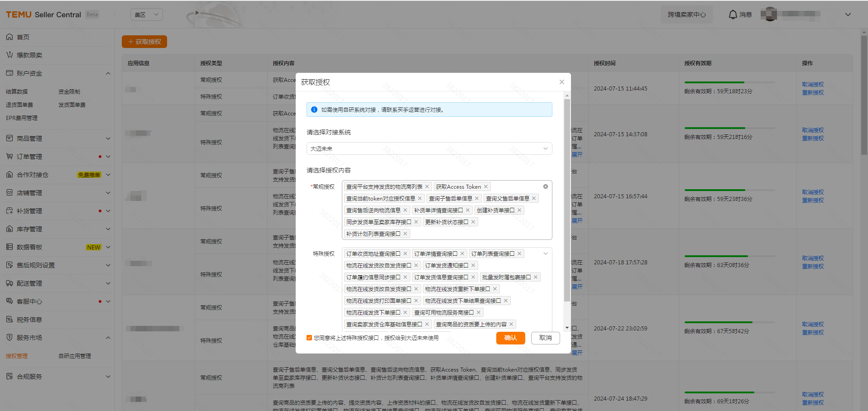Remove the 订单发货通知接口 tag
Image resolution: width=868 pixels, height=411 pixels.
click(473, 266)
